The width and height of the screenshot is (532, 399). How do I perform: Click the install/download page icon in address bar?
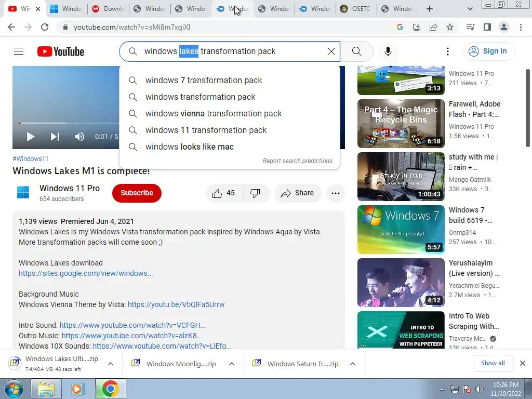(417, 27)
